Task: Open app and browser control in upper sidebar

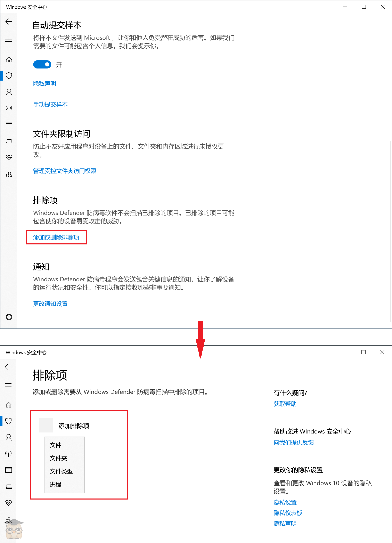Action: tap(9, 125)
